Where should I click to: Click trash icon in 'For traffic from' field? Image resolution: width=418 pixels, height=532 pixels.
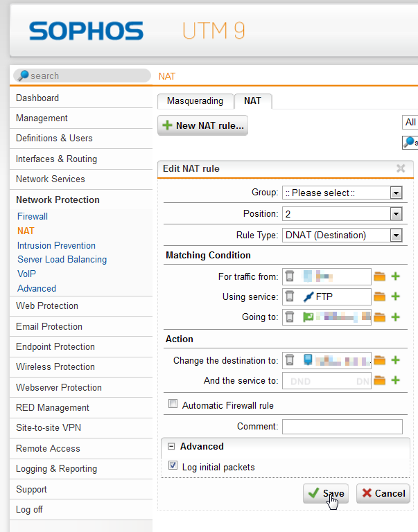click(290, 276)
